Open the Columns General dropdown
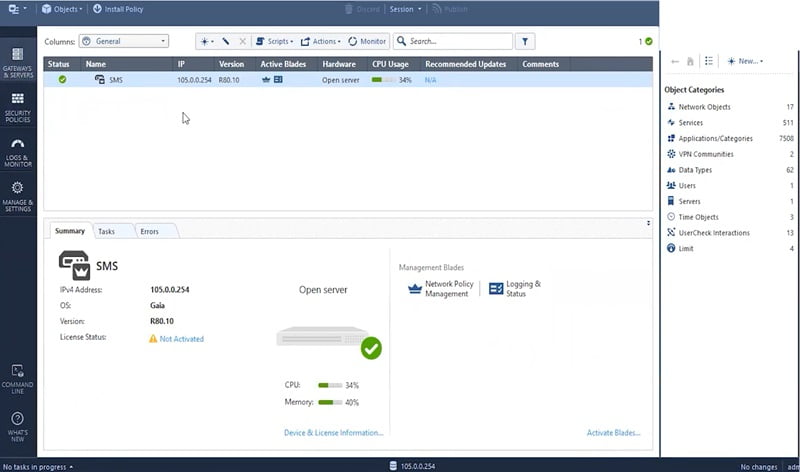 click(x=124, y=41)
